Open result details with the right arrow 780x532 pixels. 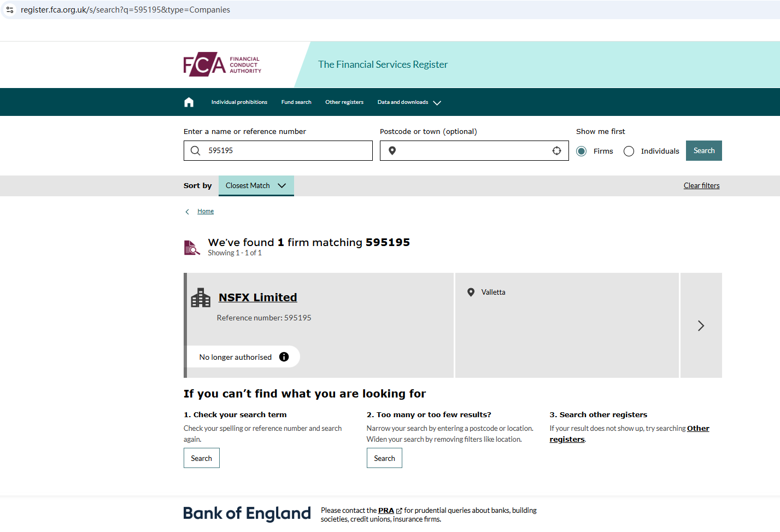pos(701,326)
